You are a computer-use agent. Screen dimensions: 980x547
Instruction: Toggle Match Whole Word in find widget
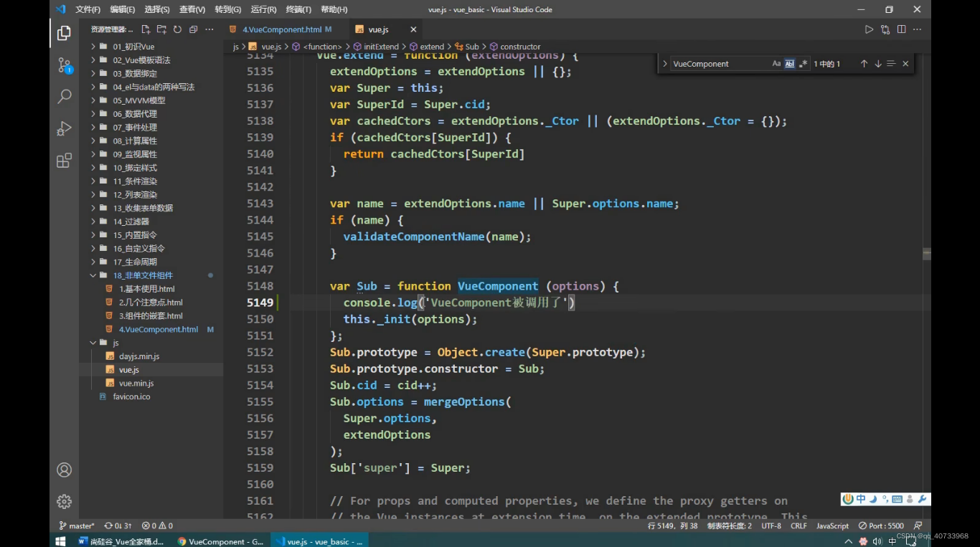790,64
